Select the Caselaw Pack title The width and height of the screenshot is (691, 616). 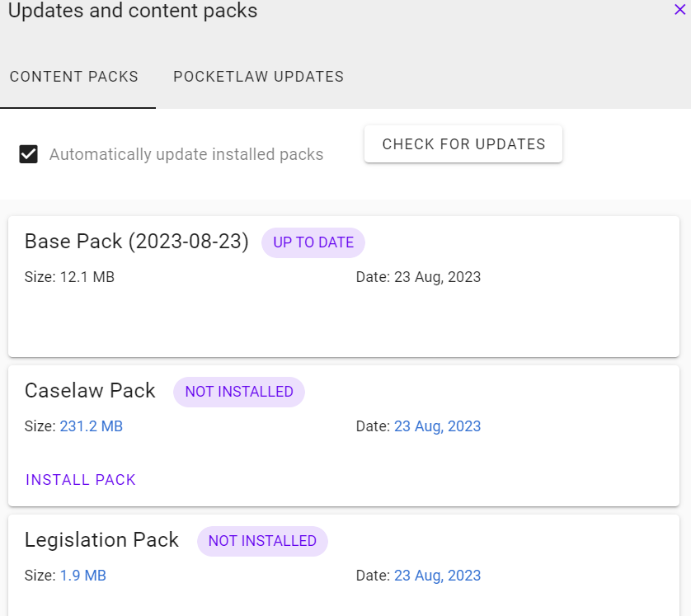[90, 391]
